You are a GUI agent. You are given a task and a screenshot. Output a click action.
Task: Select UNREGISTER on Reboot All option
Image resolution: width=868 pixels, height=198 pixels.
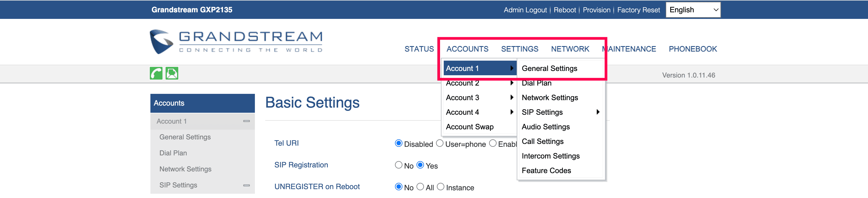[420, 187]
